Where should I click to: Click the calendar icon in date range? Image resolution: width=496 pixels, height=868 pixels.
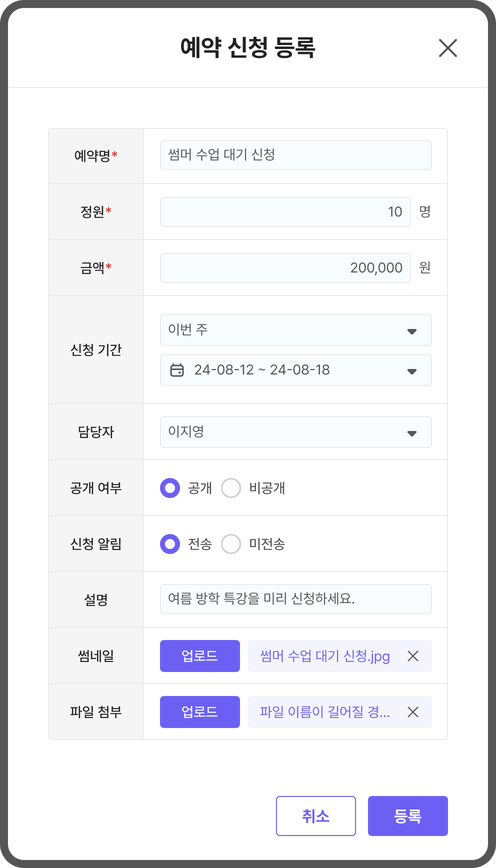click(x=177, y=370)
